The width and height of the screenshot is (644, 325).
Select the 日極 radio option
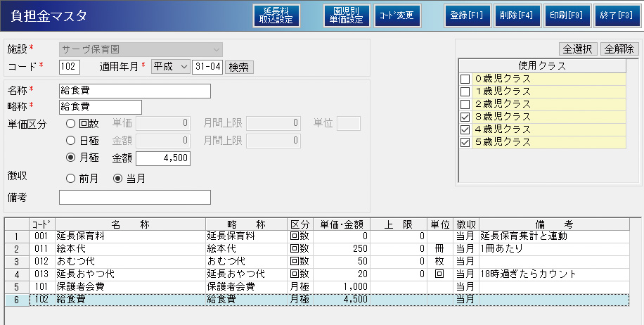click(70, 141)
